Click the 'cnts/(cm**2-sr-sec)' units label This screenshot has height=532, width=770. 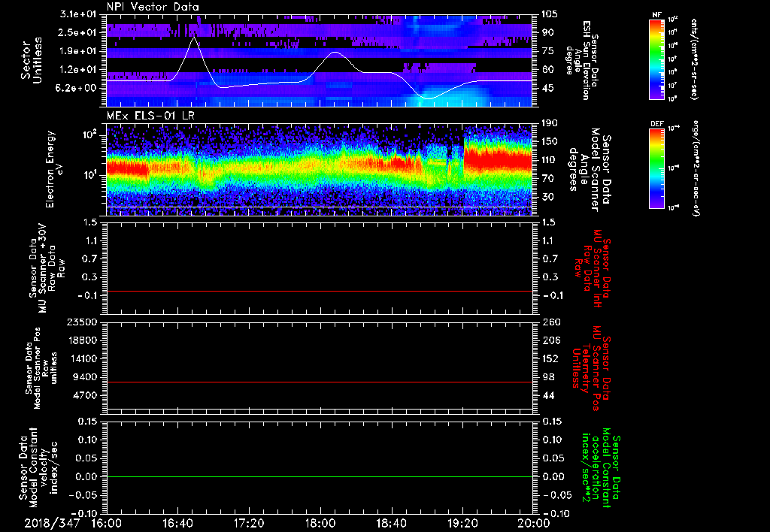(694, 59)
